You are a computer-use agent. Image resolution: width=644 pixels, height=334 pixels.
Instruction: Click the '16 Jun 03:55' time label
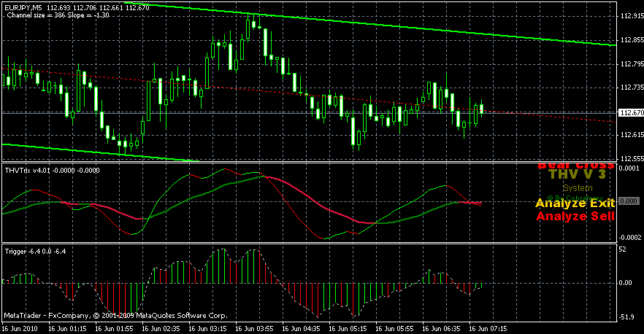[255, 329]
